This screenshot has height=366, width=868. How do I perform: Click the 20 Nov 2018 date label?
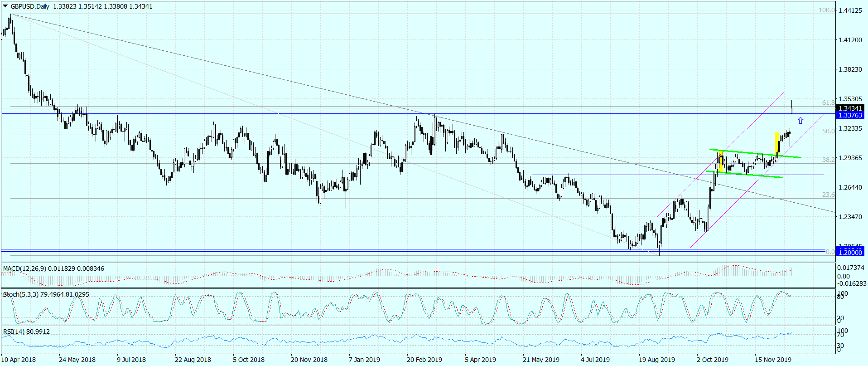click(x=309, y=360)
